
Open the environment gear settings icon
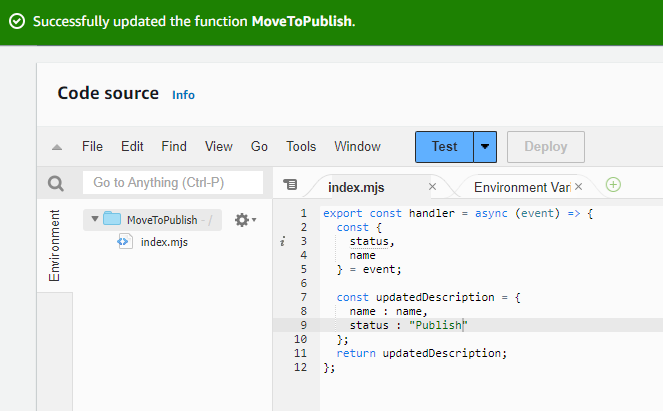pos(242,220)
